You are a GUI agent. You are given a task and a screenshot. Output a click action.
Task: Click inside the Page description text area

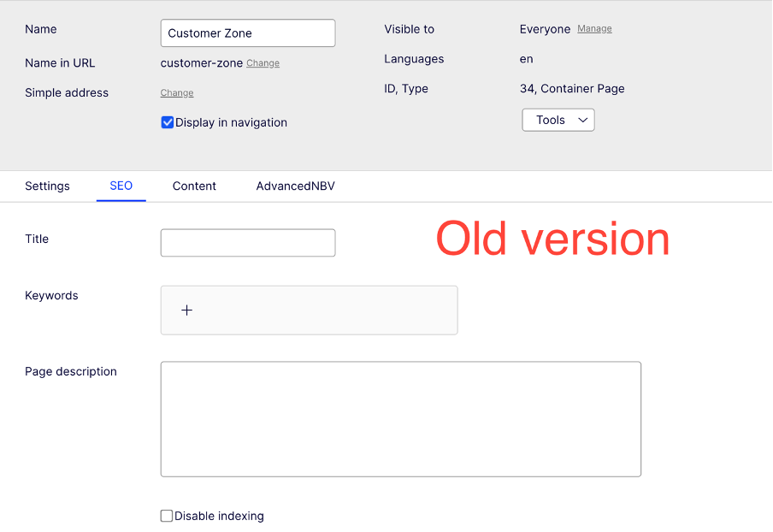pos(400,419)
